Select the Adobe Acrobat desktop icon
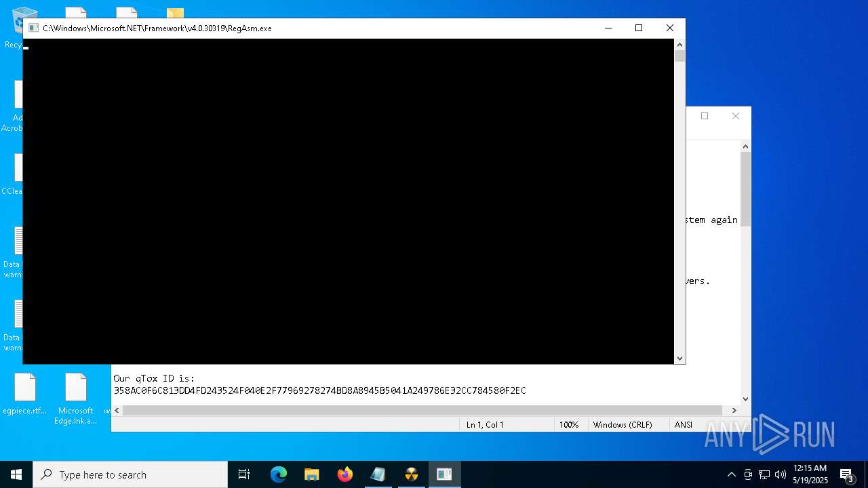 (13, 106)
